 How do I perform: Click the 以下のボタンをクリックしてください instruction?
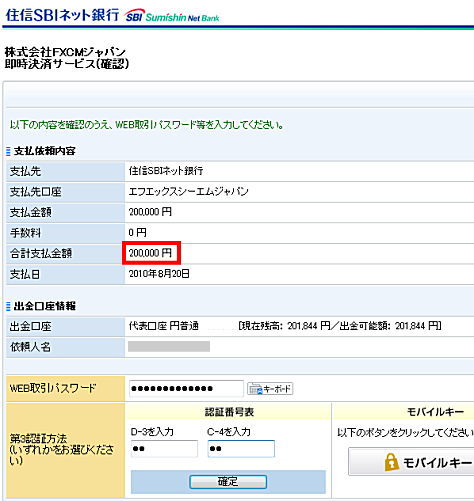[405, 433]
